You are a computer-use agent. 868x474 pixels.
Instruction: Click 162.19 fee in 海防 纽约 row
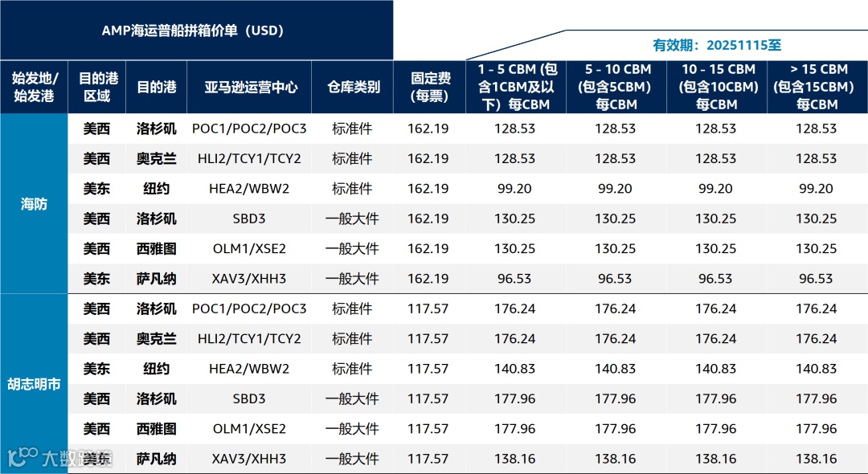(428, 189)
